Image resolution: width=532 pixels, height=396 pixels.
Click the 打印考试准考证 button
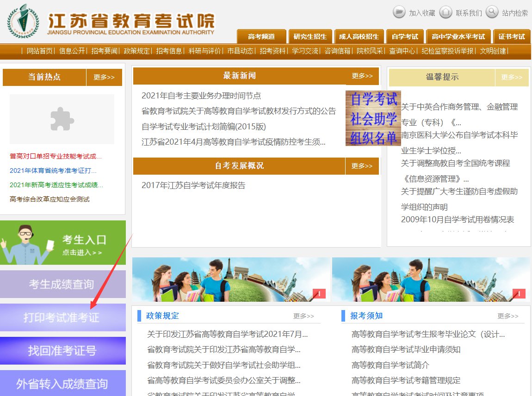point(62,317)
